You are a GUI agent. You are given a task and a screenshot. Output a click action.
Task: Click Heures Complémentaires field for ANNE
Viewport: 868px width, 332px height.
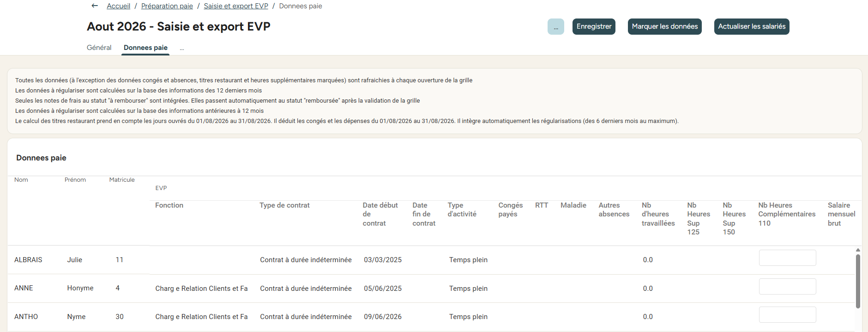coord(788,287)
